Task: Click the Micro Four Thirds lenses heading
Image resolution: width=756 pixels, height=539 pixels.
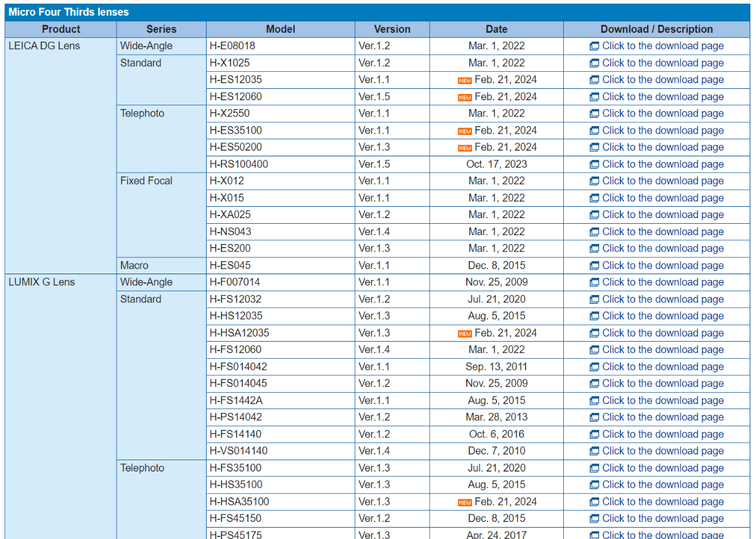Action: (69, 12)
